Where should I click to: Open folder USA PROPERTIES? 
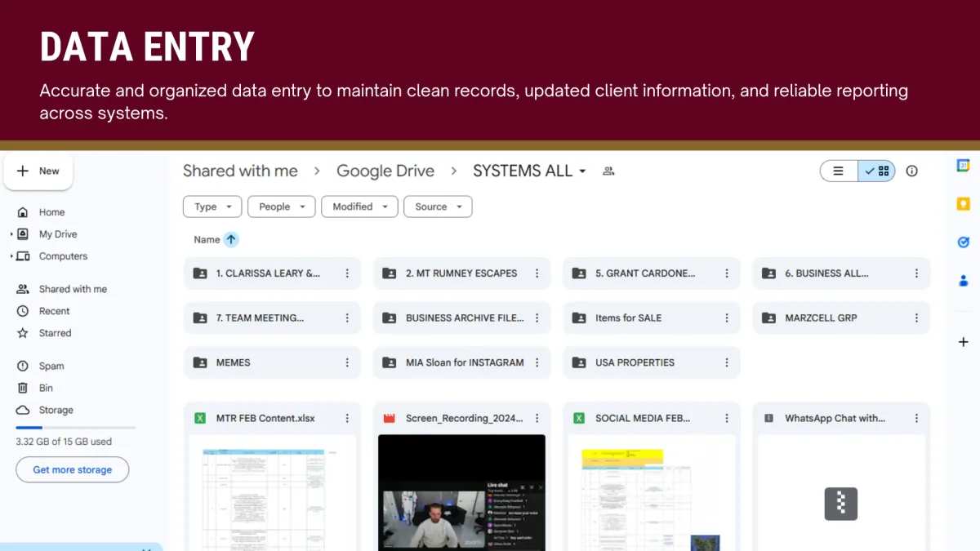click(651, 362)
